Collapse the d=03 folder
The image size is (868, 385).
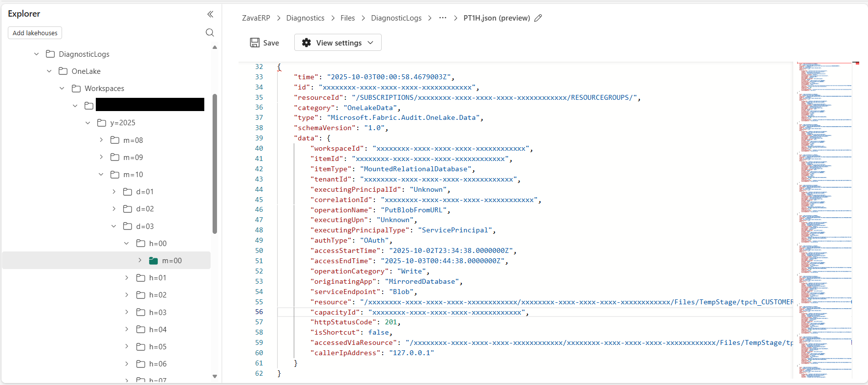pyautogui.click(x=114, y=226)
